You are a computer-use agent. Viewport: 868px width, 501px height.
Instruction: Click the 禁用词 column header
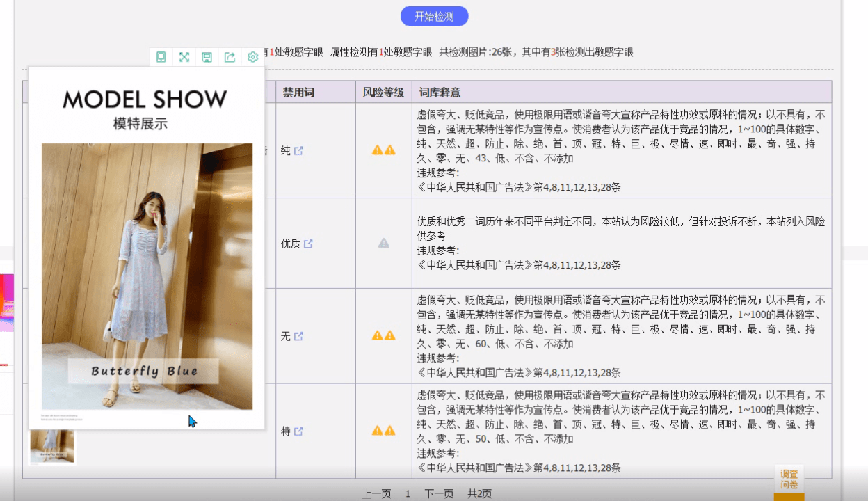(298, 92)
